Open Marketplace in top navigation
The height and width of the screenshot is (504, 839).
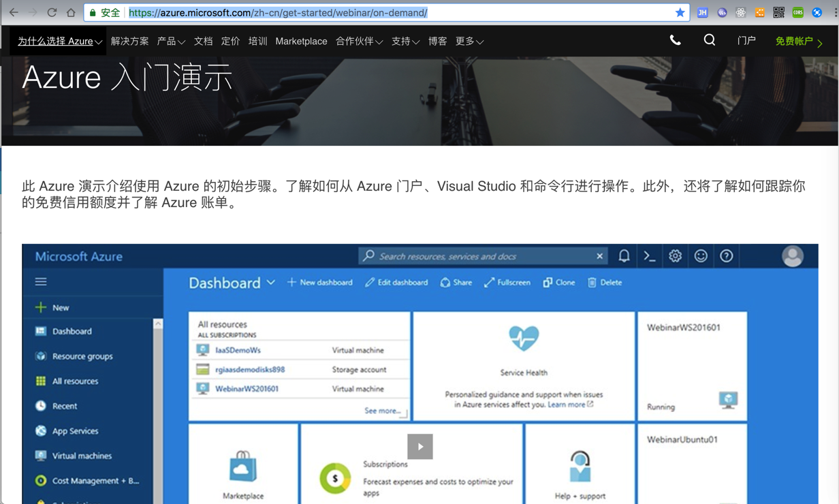[x=301, y=42]
